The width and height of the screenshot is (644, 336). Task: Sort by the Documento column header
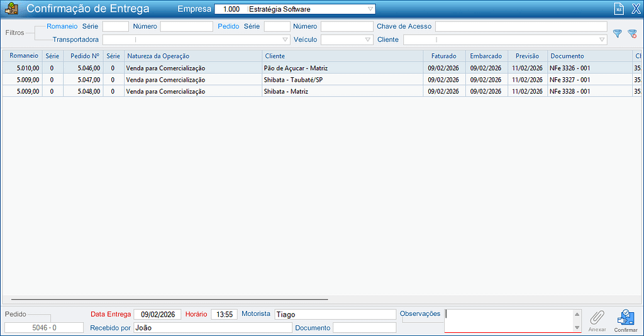[590, 56]
